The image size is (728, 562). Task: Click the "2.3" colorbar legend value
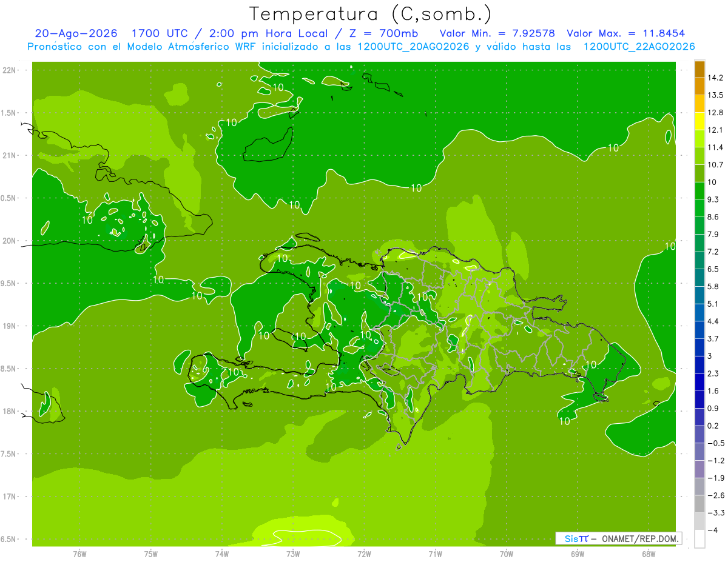pos(713,373)
